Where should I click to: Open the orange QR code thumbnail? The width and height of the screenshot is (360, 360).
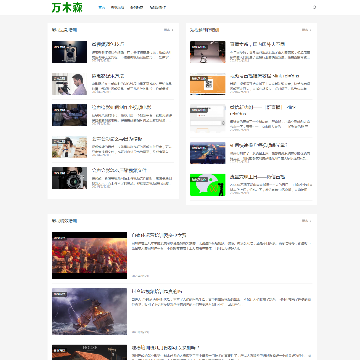208,84
